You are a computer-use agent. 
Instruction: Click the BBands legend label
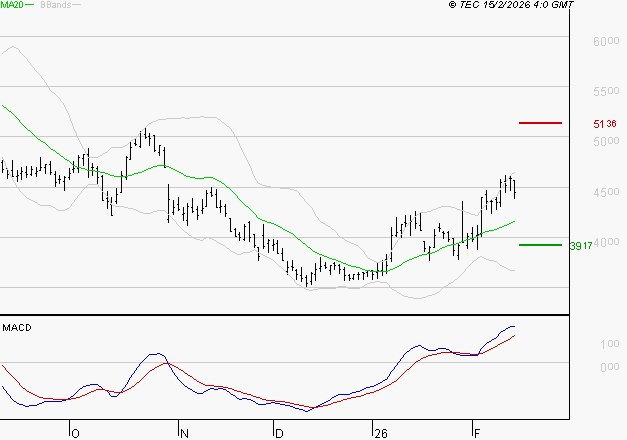(56, 5)
